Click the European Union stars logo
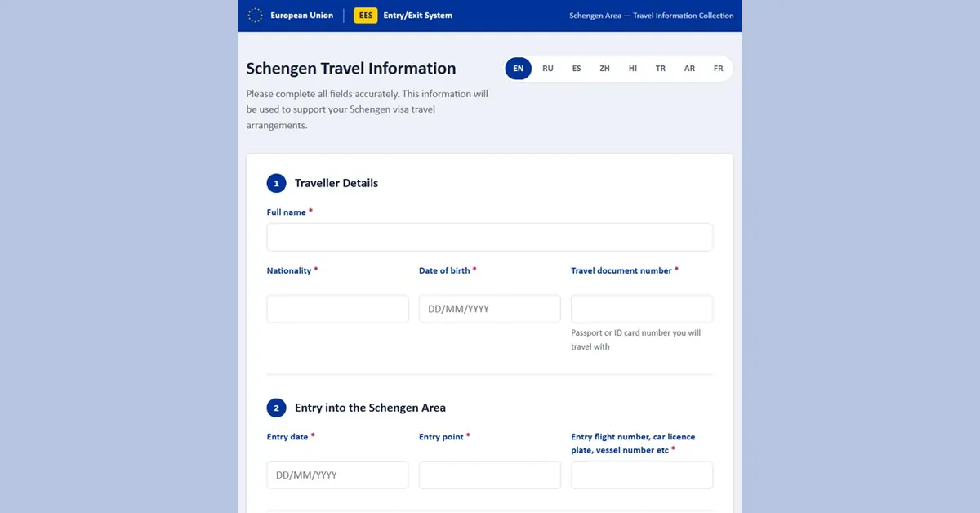980x513 pixels. point(255,15)
